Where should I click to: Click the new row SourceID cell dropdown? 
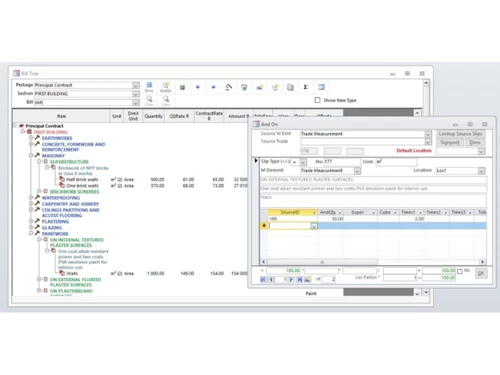314,226
